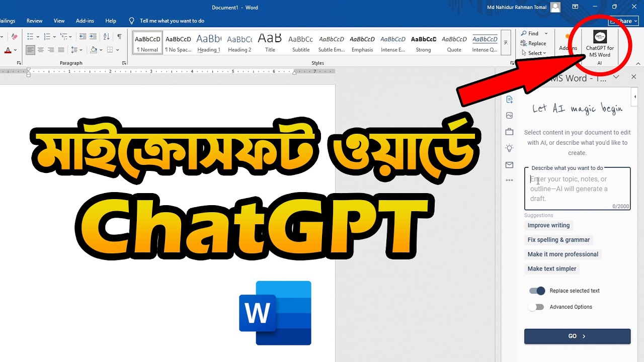Click the shading paint bucket icon

[x=93, y=50]
